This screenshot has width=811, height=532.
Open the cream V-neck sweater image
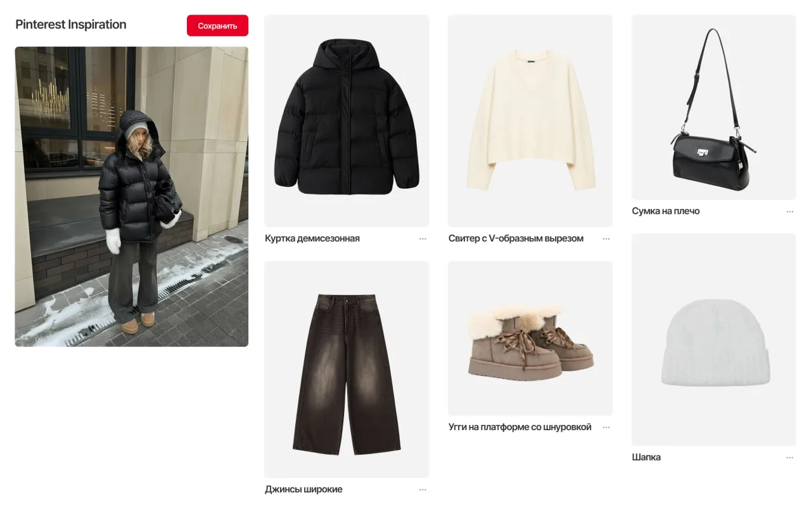pyautogui.click(x=530, y=121)
